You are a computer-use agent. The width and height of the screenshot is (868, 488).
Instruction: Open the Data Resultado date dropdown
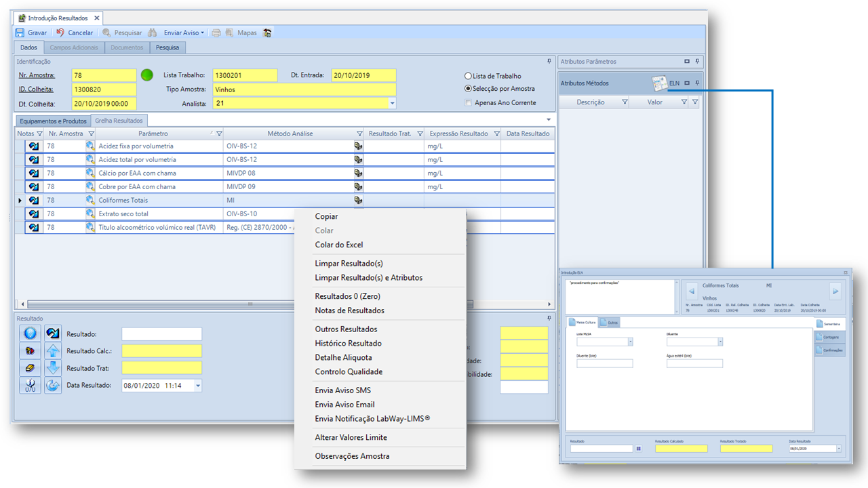click(x=198, y=386)
